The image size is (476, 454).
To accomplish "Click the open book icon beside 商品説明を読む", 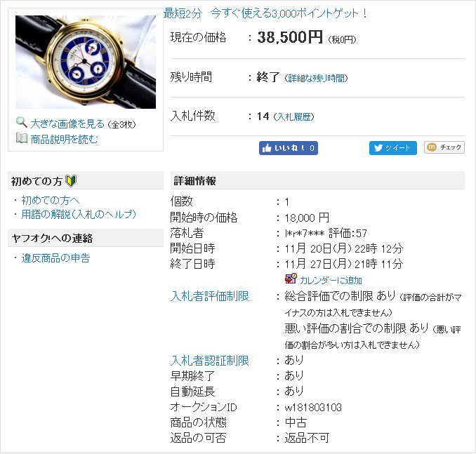I will pyautogui.click(x=22, y=138).
